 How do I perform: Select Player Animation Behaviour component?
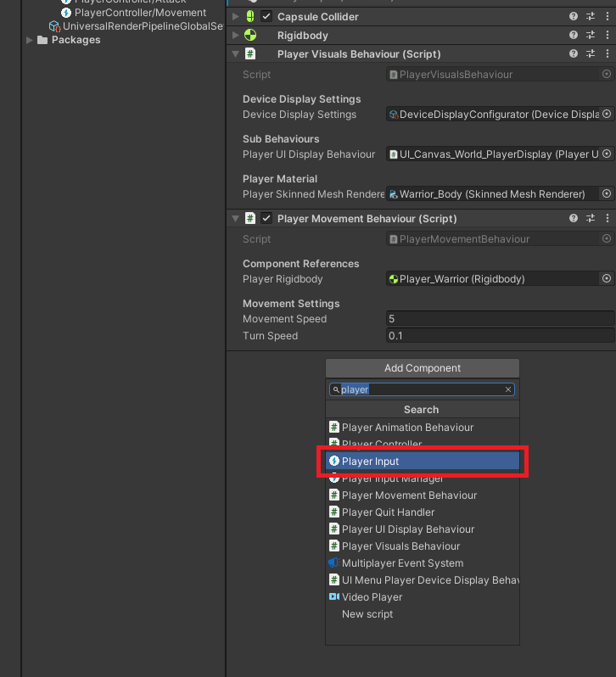pyautogui.click(x=423, y=427)
